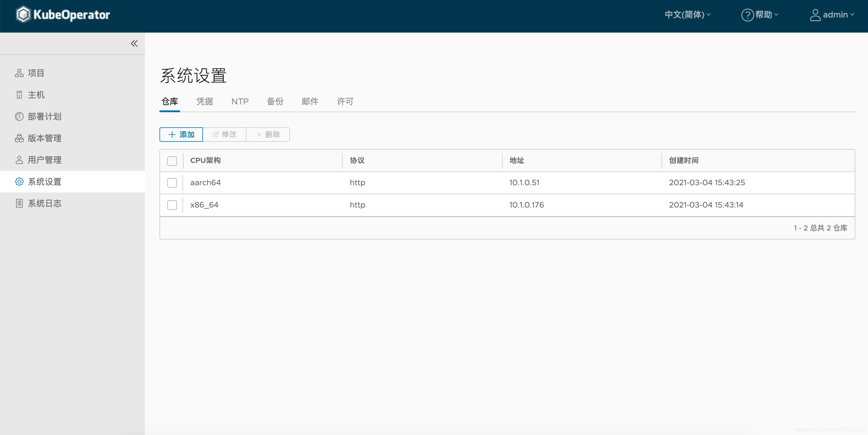Collapse the sidebar with double-chevron icon
Viewport: 868px width, 435px height.
[x=134, y=43]
